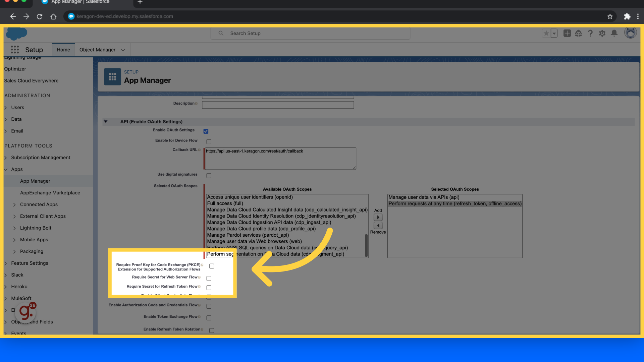Image resolution: width=644 pixels, height=362 pixels.
Task: Click the Remove scope arrow button
Action: 378,226
